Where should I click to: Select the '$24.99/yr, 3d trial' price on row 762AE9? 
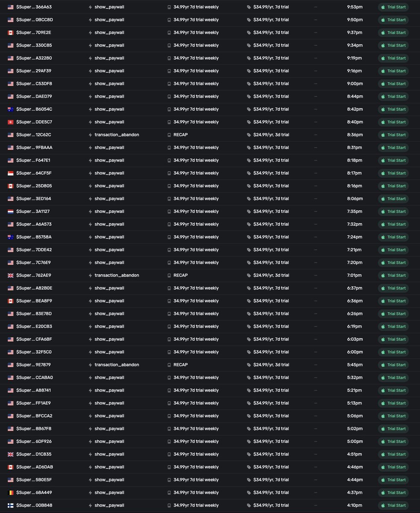pyautogui.click(x=271, y=275)
